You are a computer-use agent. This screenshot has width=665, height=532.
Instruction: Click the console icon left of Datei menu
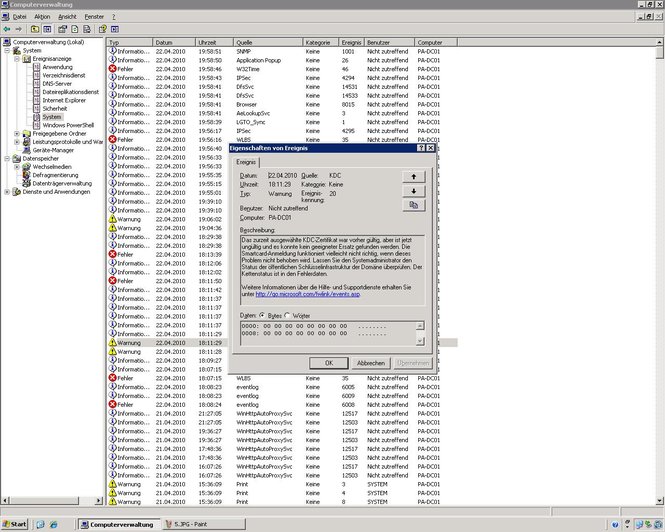tap(5, 17)
